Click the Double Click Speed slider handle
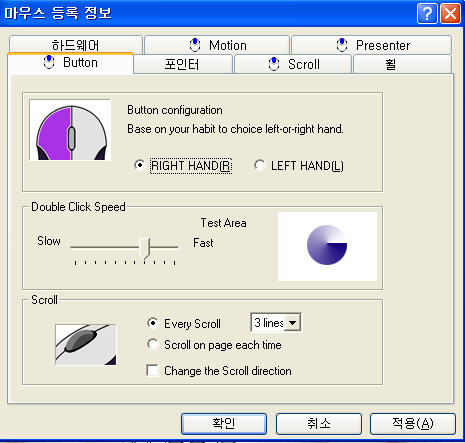 coord(145,248)
